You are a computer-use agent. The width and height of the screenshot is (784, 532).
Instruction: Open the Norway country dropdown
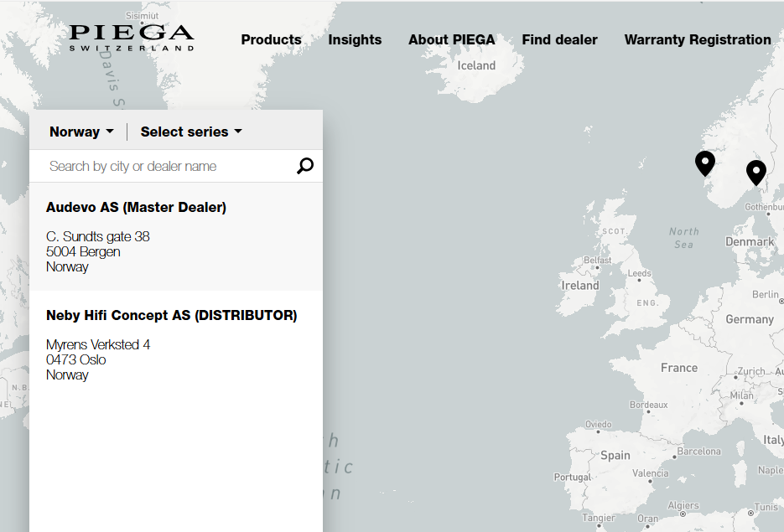coord(81,132)
